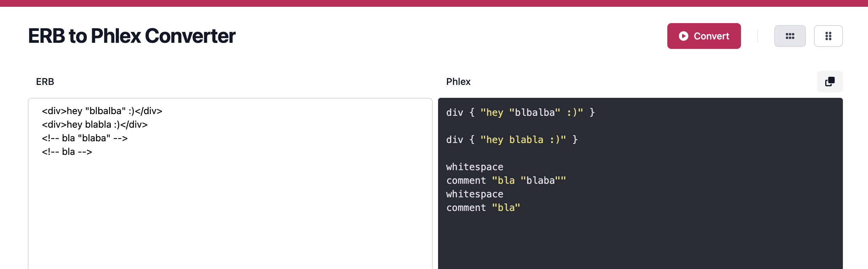The height and width of the screenshot is (269, 868).
Task: Click the copy icon above the dark code panel
Action: [x=830, y=82]
